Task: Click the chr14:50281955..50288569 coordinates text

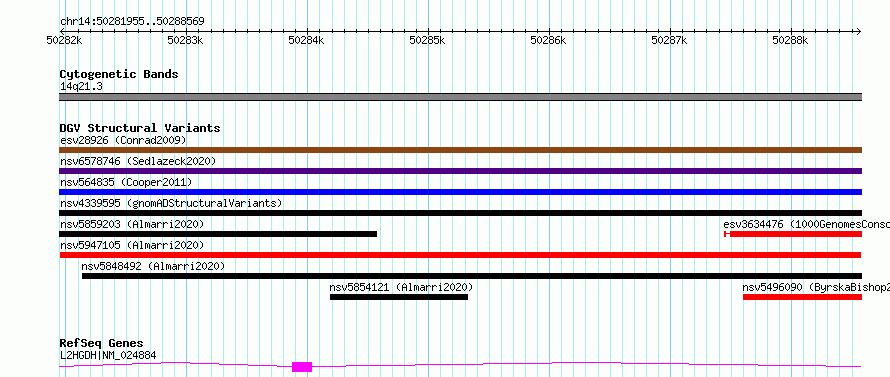Action: tap(132, 22)
